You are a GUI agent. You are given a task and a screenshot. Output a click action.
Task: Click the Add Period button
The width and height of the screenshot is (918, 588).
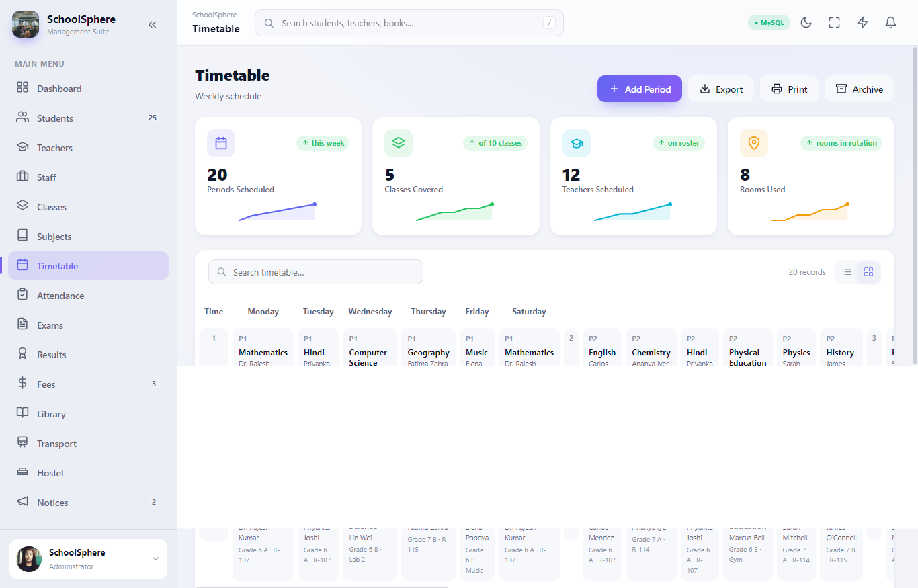point(639,89)
